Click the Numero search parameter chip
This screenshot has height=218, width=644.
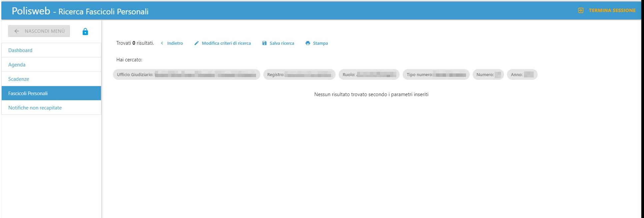pos(488,75)
